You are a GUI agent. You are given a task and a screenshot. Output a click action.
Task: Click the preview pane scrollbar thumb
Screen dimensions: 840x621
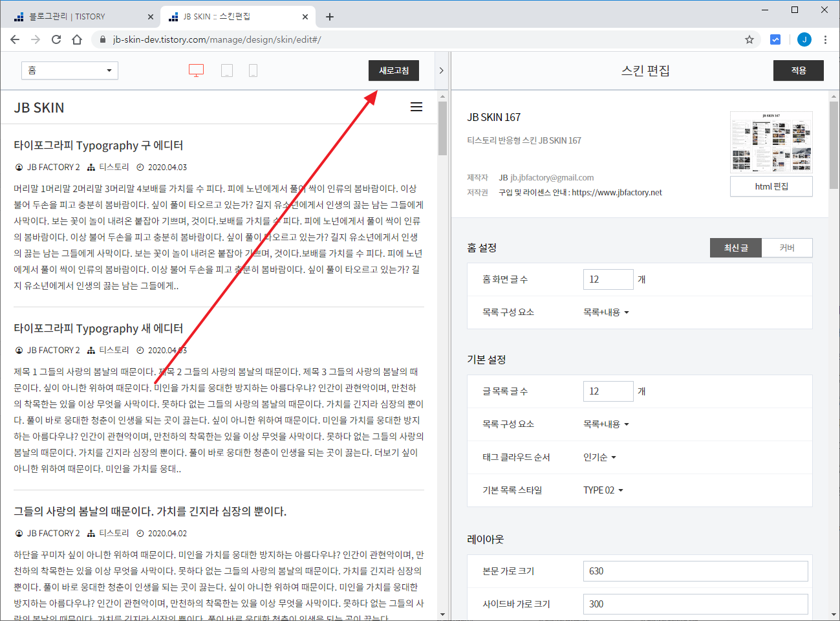[443, 128]
